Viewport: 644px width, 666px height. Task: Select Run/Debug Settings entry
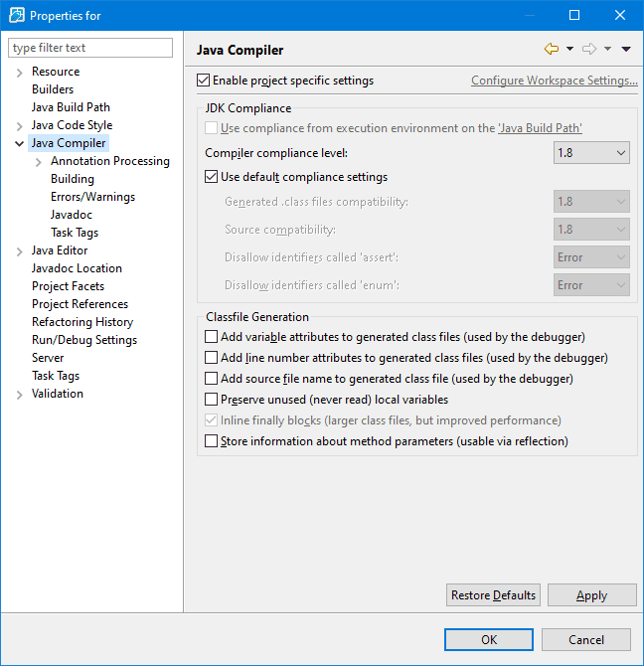click(x=83, y=340)
